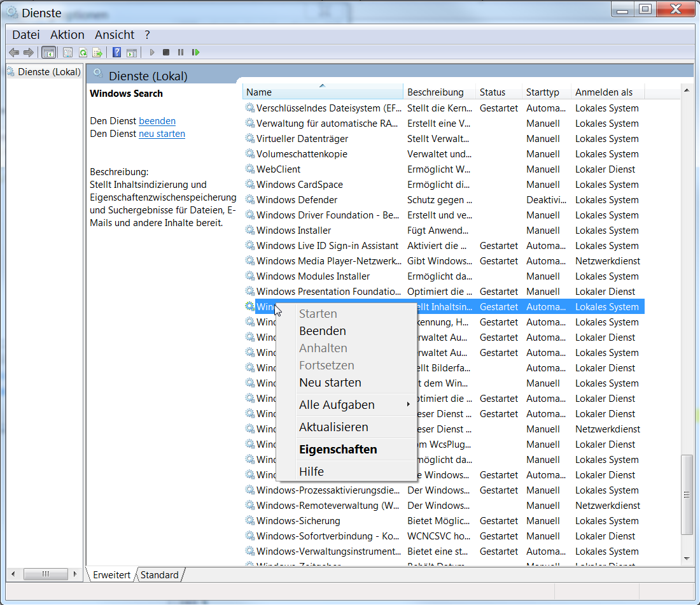Click the green Refresh toolbar icon
The height and width of the screenshot is (605, 700).
83,52
